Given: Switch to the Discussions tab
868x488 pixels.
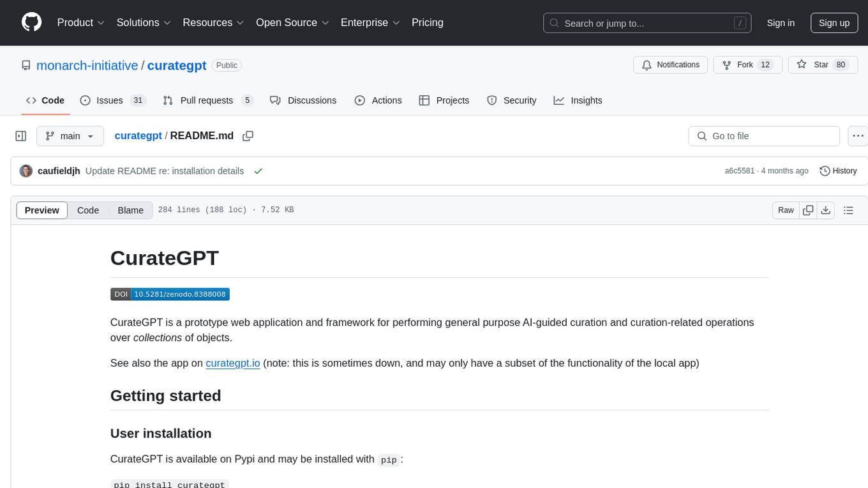Looking at the screenshot, I should pyautogui.click(x=303, y=100).
